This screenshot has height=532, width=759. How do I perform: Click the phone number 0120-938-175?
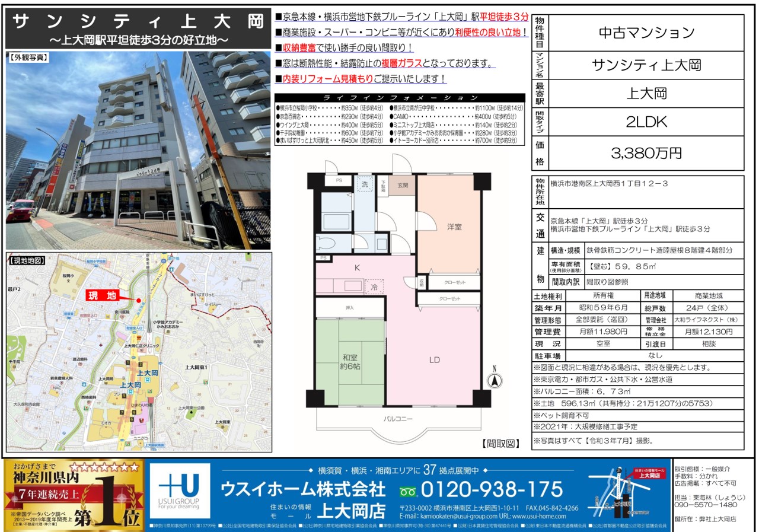click(490, 490)
